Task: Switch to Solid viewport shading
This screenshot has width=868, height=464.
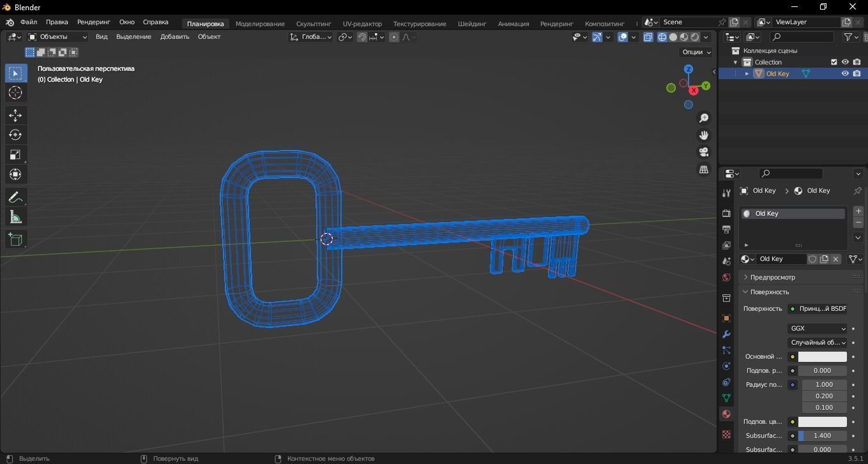Action: (x=673, y=37)
